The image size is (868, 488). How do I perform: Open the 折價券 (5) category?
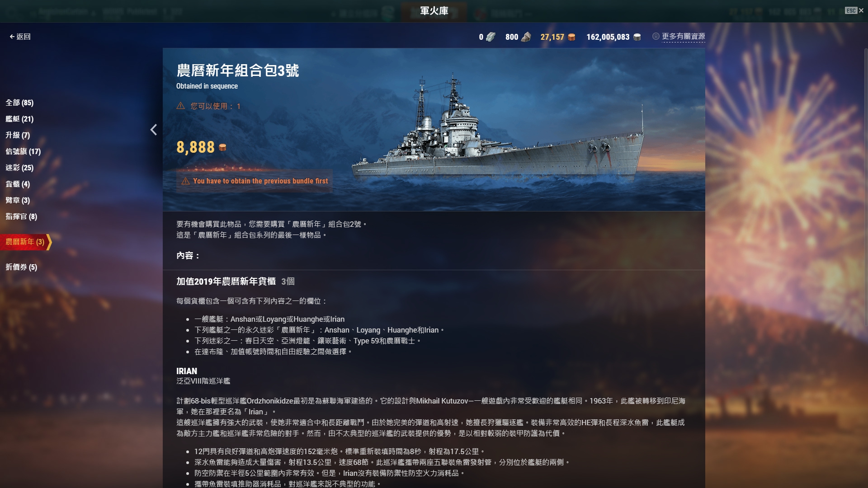coord(21,267)
